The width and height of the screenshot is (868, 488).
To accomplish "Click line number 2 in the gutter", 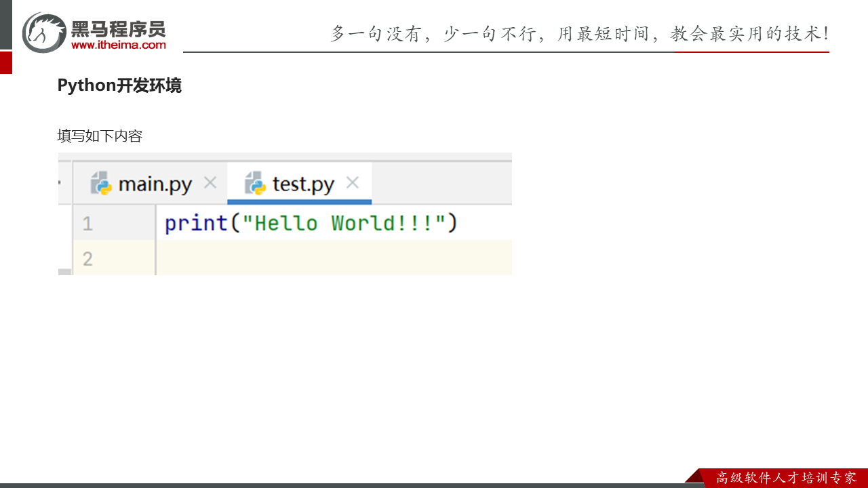I will (87, 258).
